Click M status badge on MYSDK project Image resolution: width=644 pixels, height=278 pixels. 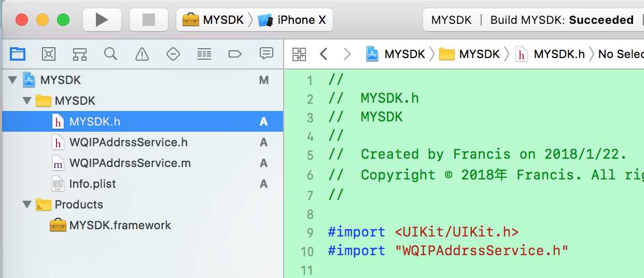264,80
